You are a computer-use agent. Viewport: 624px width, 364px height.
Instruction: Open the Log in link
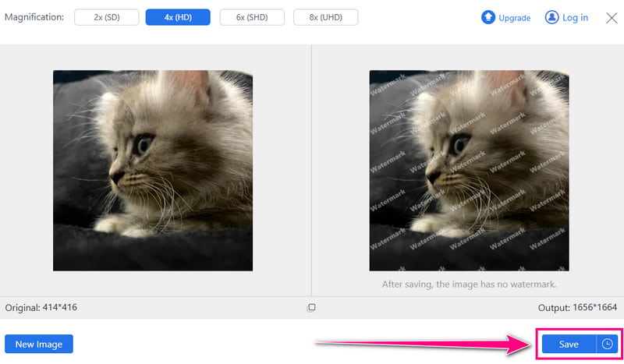575,17
